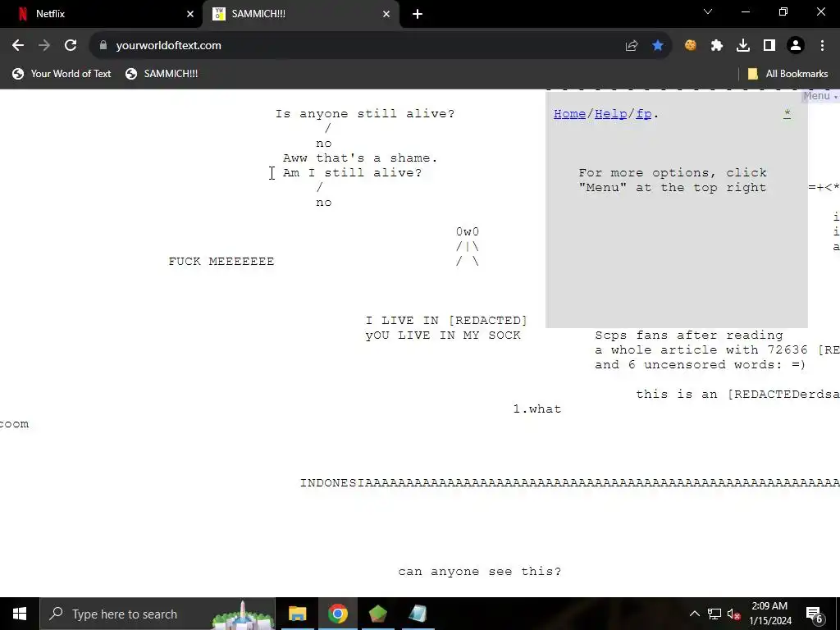This screenshot has width=840, height=630.
Task: Click the browser forward arrow
Action: coord(44,46)
